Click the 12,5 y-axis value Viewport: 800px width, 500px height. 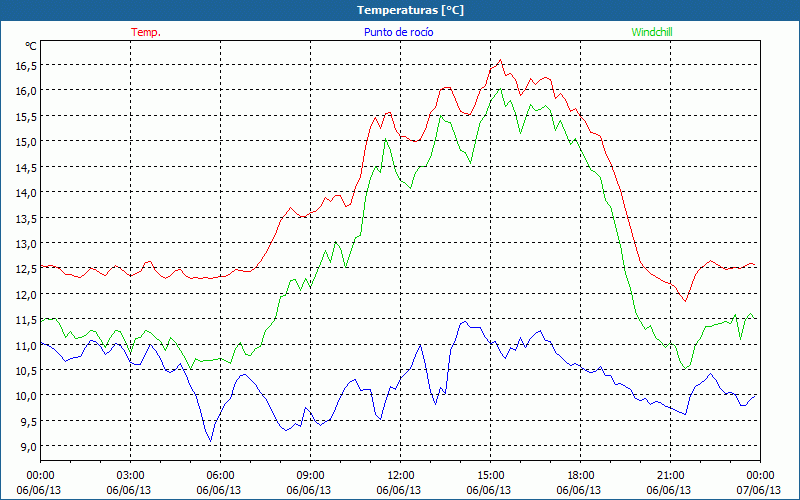(x=26, y=269)
